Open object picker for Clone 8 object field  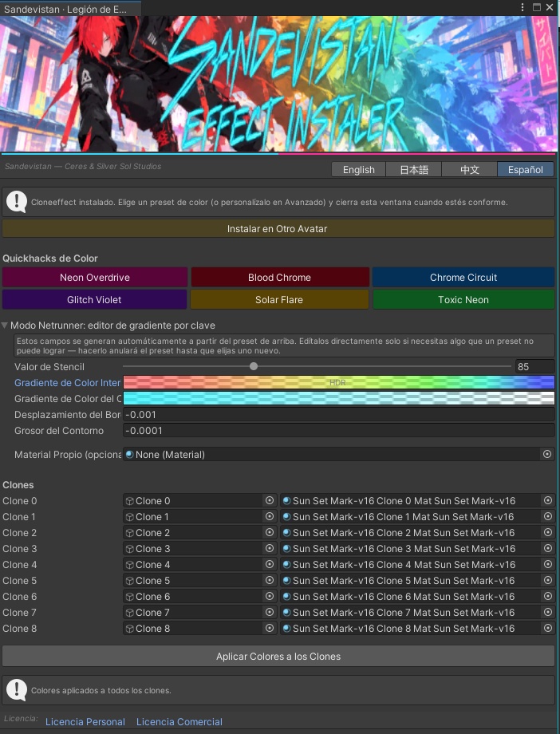point(270,628)
